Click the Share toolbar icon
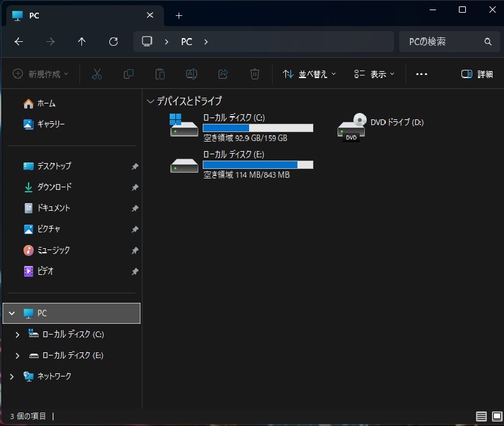504x426 pixels. click(x=222, y=74)
